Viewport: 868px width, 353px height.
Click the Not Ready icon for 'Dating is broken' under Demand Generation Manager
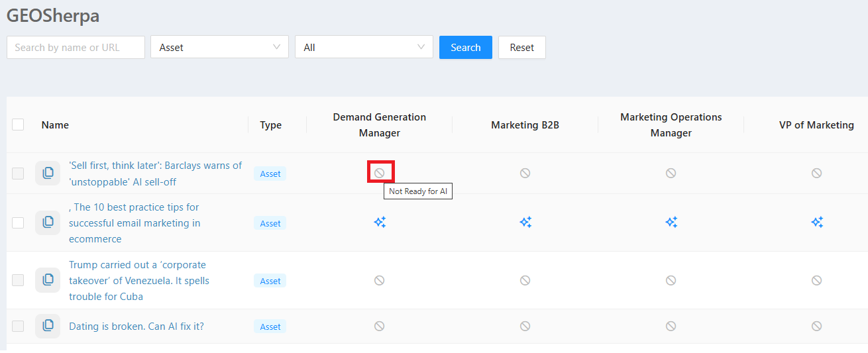click(x=379, y=326)
